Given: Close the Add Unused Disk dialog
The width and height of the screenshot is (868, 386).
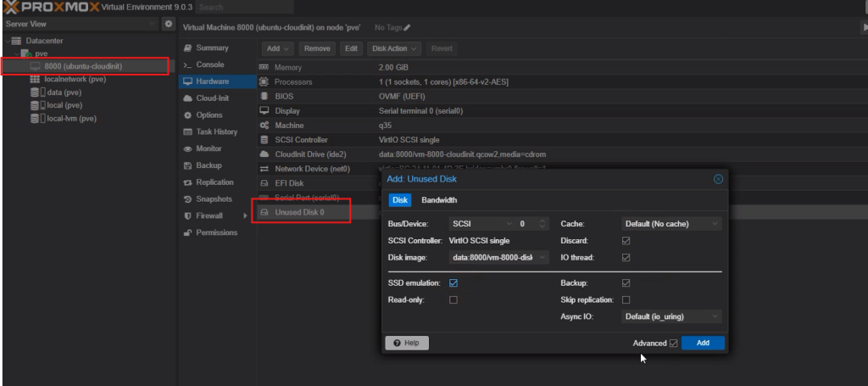Looking at the screenshot, I should 718,179.
